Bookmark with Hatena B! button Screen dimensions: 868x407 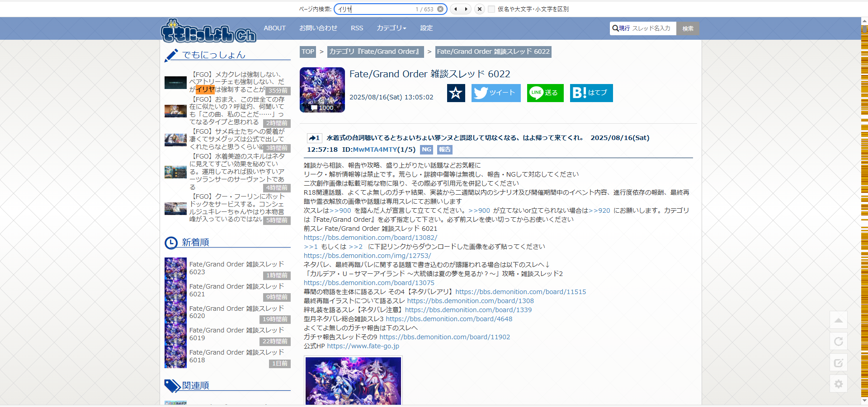coord(591,93)
